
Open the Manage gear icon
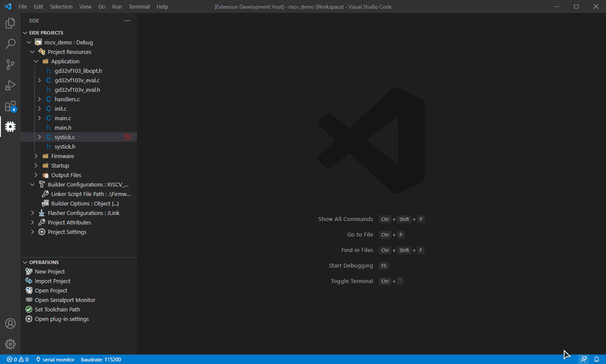(x=10, y=344)
